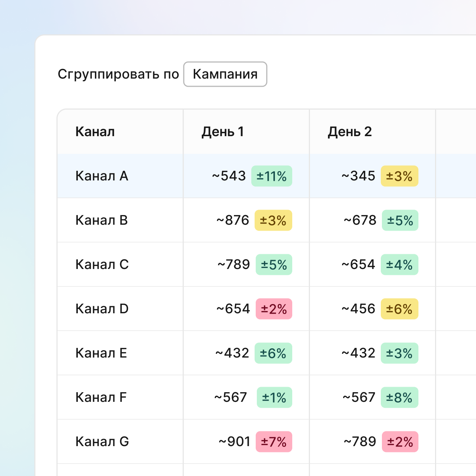This screenshot has width=476, height=476.
Task: Click the yellow ±3% badge in Канал B row
Action: [x=273, y=220]
